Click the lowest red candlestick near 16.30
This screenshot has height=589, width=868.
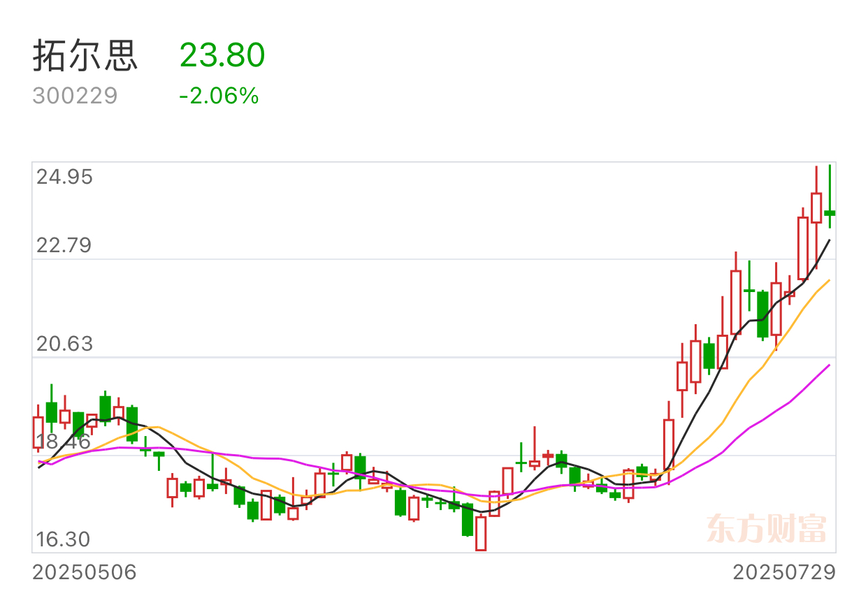click(481, 533)
